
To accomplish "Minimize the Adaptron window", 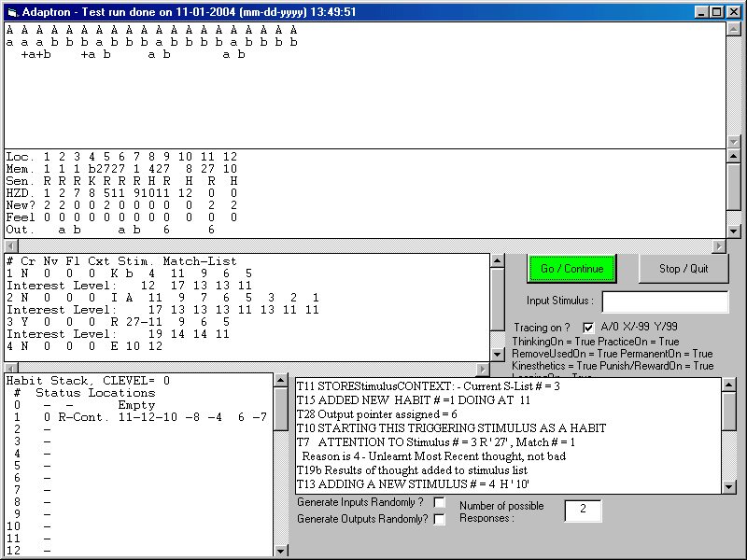I will coord(701,12).
